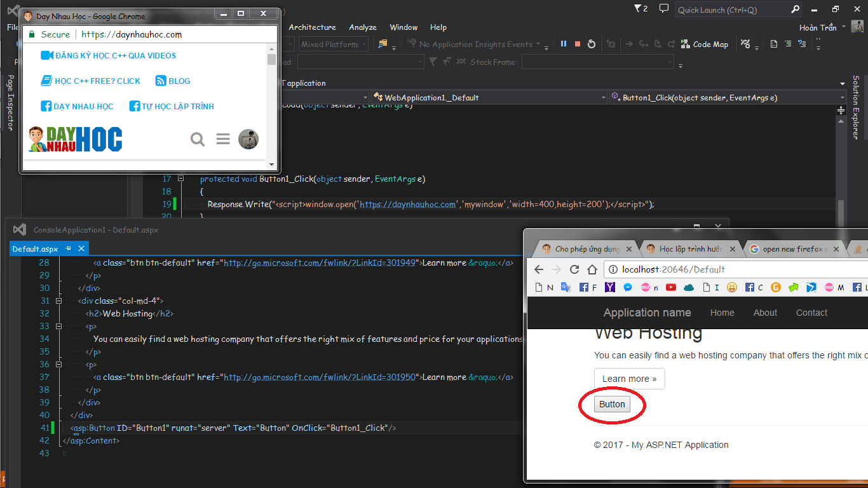Switch to the 'open new firefox' Chrome tab
Viewport: 868px width, 488px height.
(791, 249)
